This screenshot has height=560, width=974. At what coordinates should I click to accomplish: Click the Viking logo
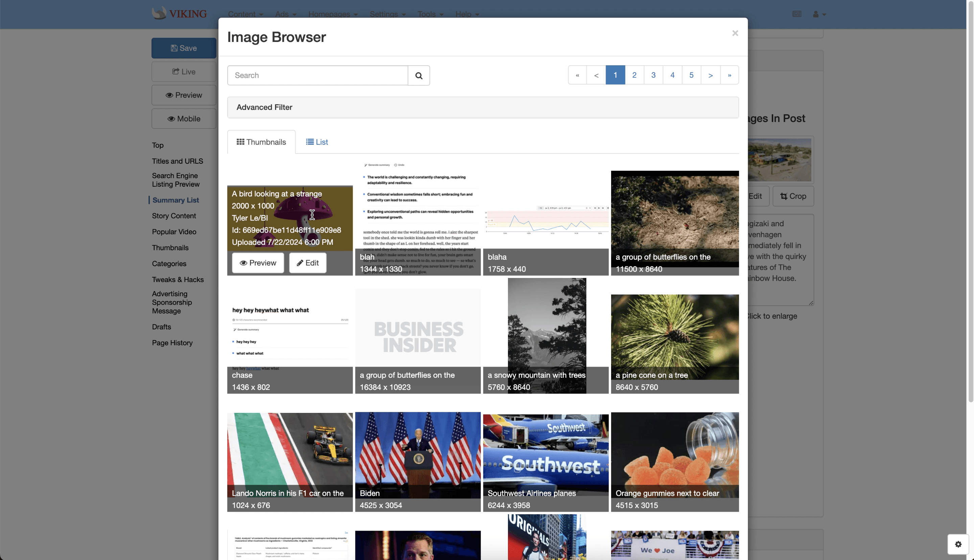click(x=179, y=14)
